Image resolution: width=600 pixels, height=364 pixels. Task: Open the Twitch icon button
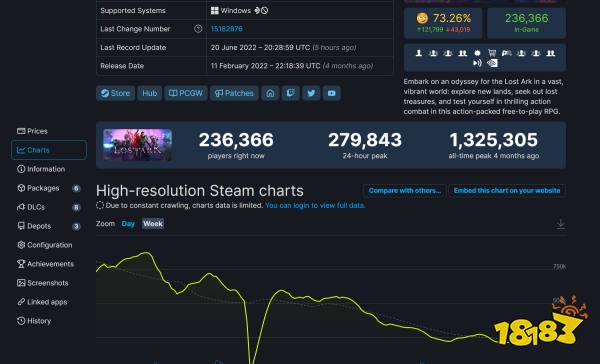(291, 93)
